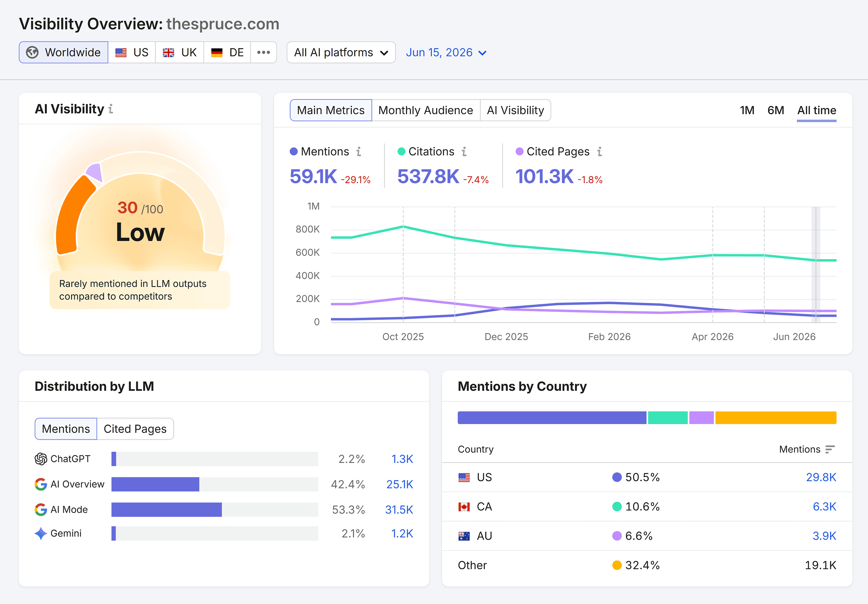This screenshot has height=604, width=868.
Task: Click the purple segment of visibility gauge
Action: tap(95, 173)
